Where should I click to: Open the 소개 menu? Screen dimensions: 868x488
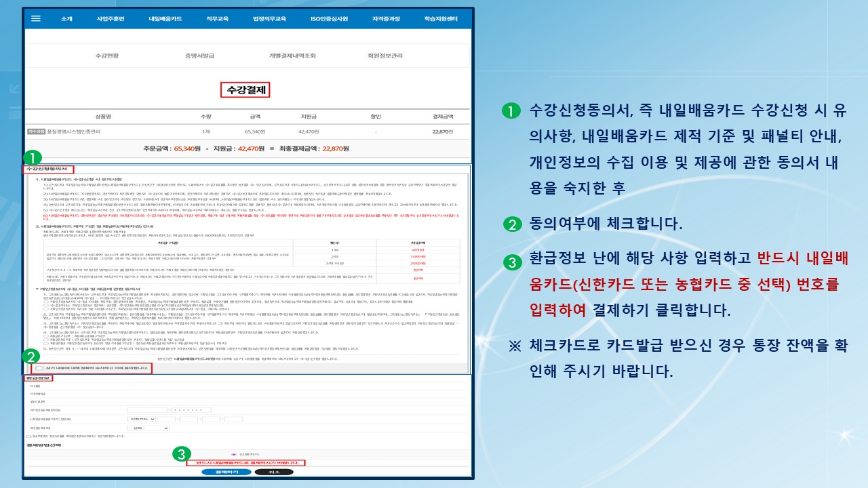pos(66,19)
